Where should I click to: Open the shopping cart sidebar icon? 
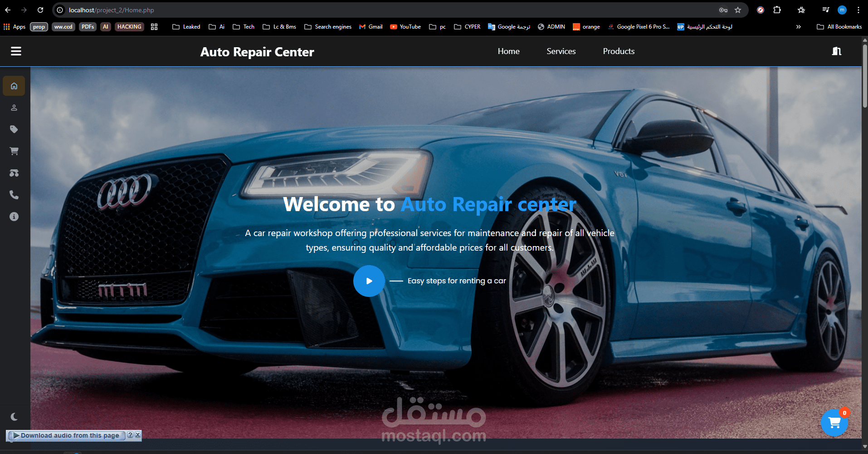14,151
